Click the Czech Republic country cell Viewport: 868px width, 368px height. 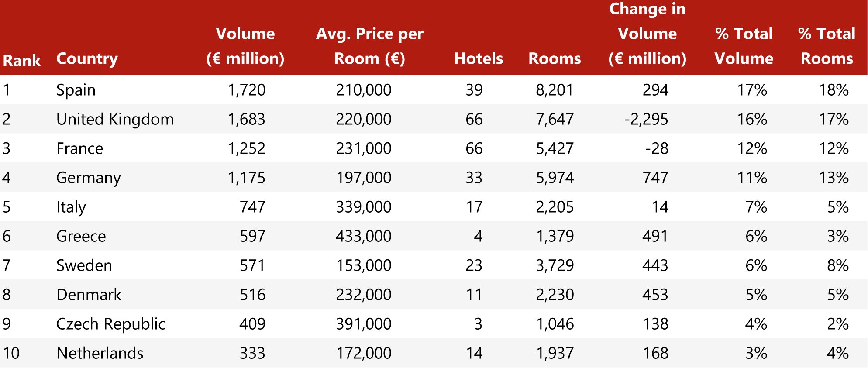[111, 324]
